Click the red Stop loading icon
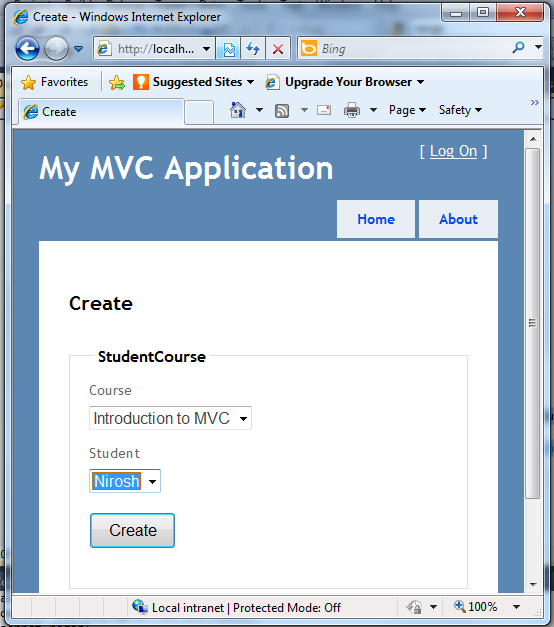This screenshot has height=627, width=554. point(278,49)
